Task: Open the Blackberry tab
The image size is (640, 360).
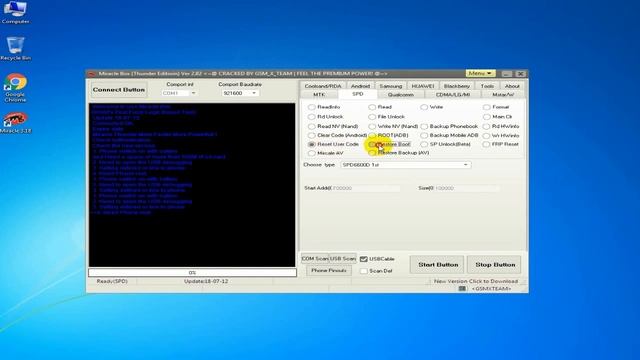Action: coord(457,86)
